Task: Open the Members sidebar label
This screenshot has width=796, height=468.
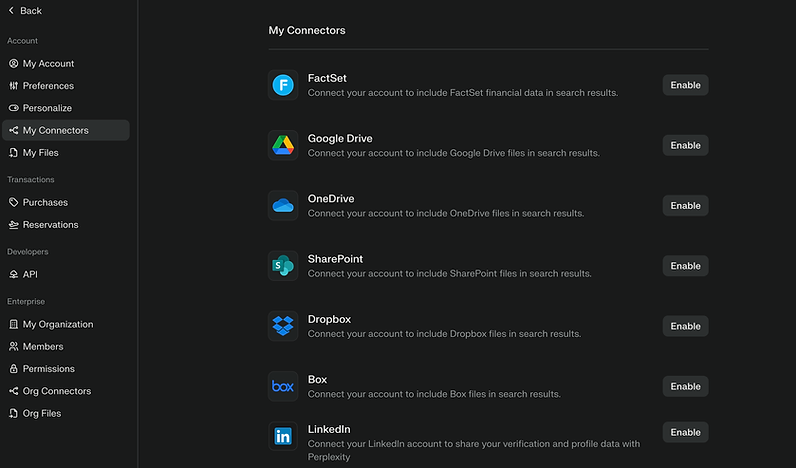Action: click(43, 347)
